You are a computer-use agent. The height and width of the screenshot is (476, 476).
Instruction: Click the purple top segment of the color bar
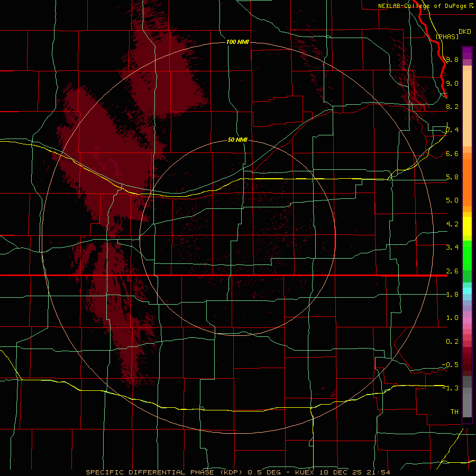[467, 53]
